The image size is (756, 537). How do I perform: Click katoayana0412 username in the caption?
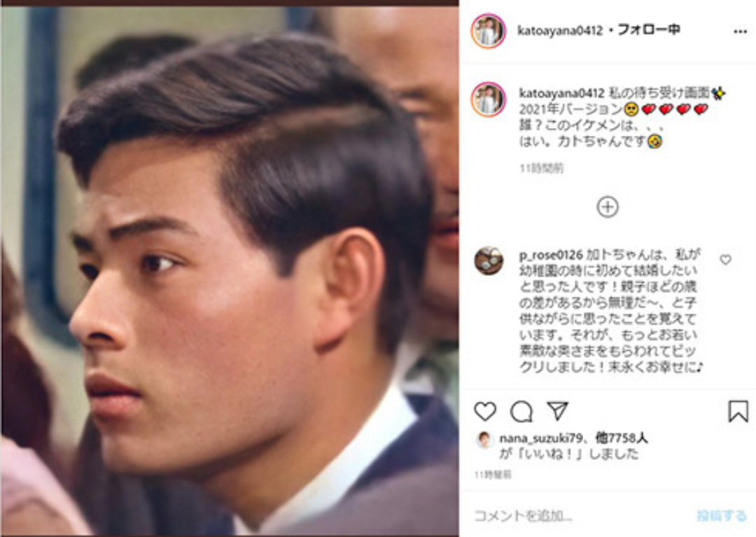[x=561, y=93]
